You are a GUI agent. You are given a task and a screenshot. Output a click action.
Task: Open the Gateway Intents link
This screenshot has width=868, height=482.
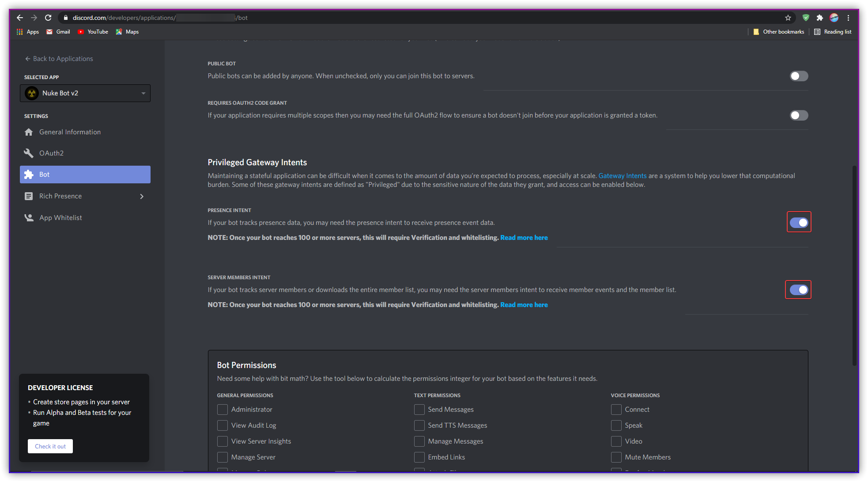(622, 175)
